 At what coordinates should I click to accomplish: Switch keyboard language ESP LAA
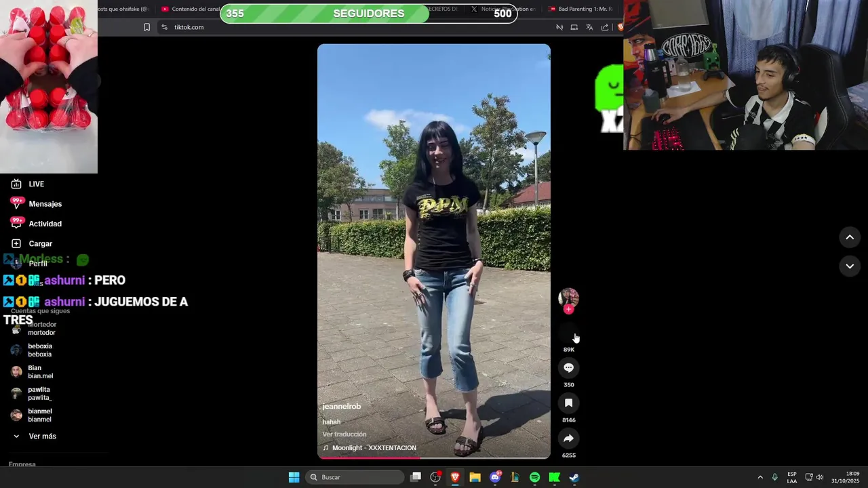point(791,477)
